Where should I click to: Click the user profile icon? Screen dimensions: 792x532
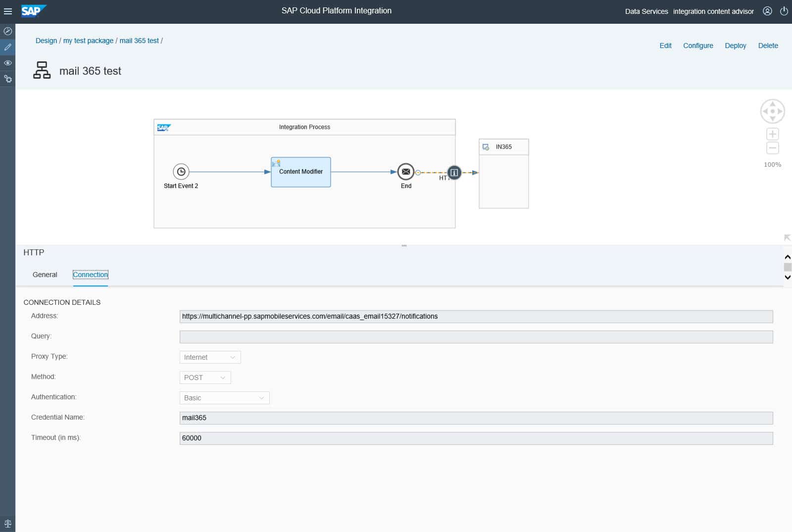pos(767,11)
